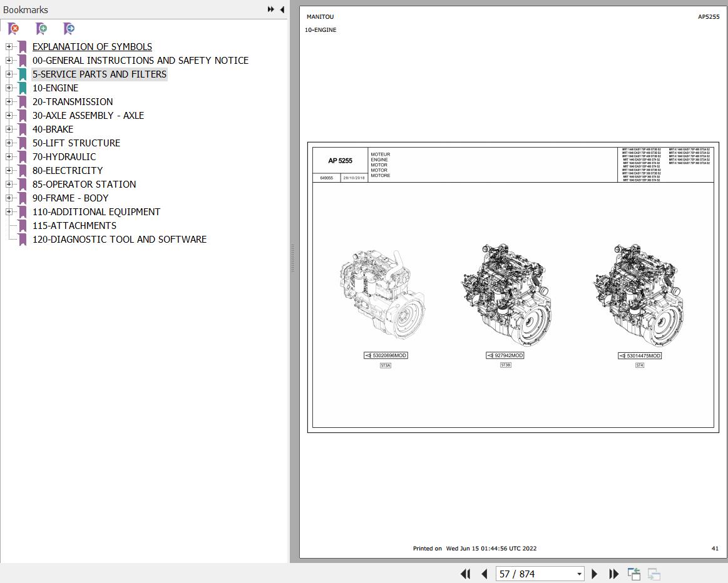Expand all bookmarks with double-arrow icon
The height and width of the screenshot is (583, 728).
point(270,9)
